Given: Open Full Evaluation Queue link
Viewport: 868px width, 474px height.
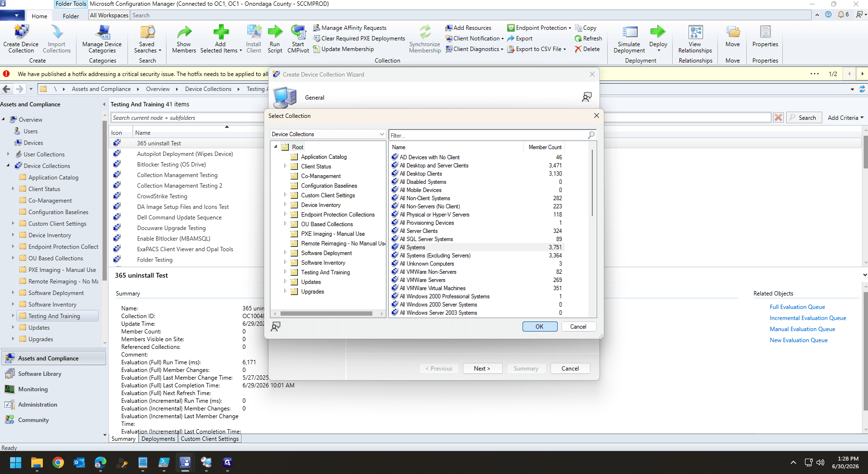Looking at the screenshot, I should (x=797, y=307).
